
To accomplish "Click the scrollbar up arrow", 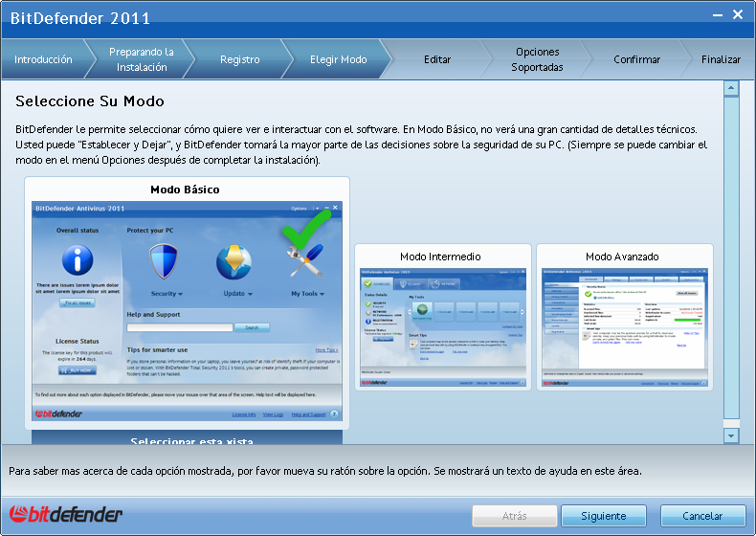I will 731,88.
